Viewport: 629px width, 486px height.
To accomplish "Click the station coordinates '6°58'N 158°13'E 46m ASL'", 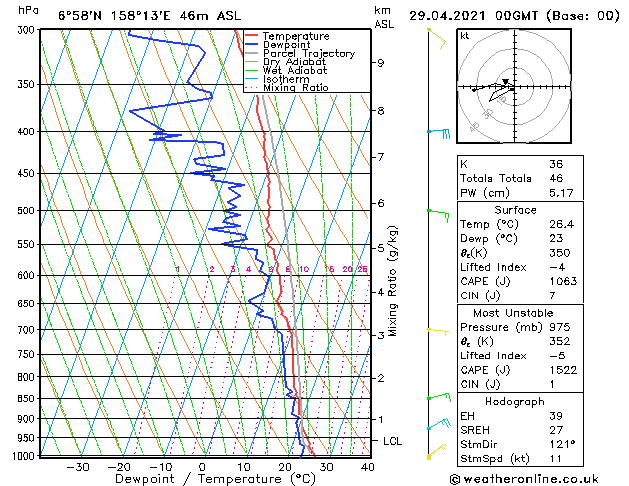I will (150, 16).
